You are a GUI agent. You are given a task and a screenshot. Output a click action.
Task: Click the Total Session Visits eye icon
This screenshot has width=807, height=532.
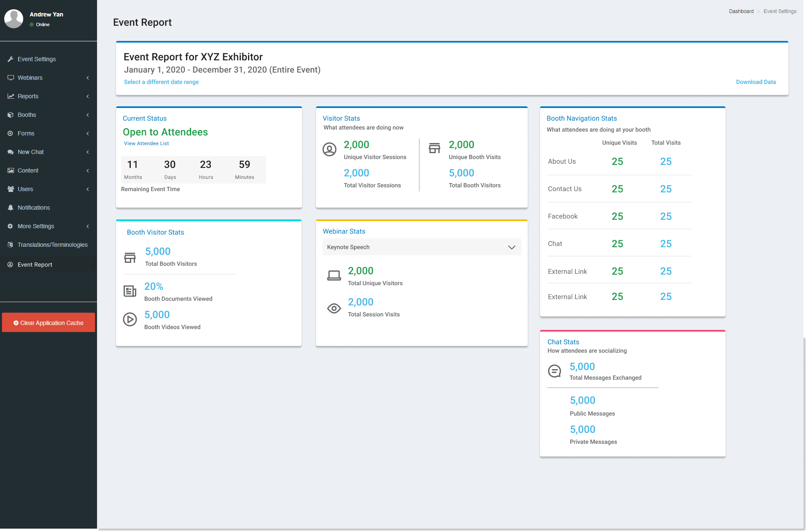pos(334,308)
